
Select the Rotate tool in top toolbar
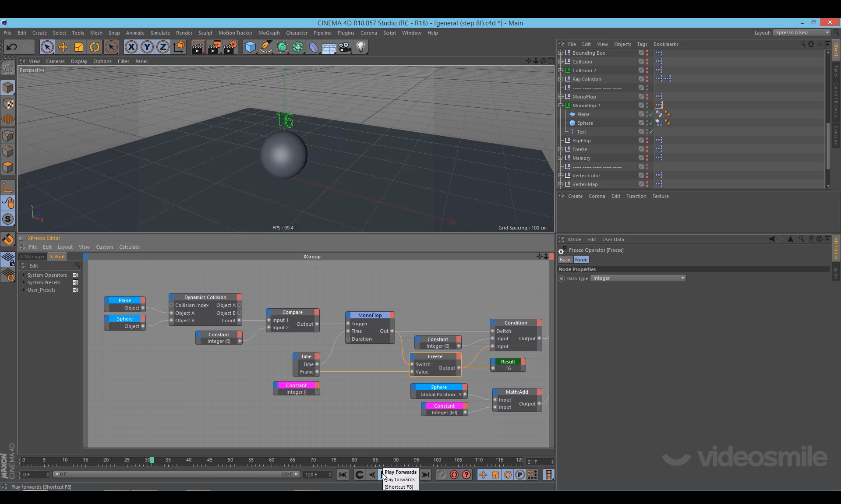click(95, 47)
